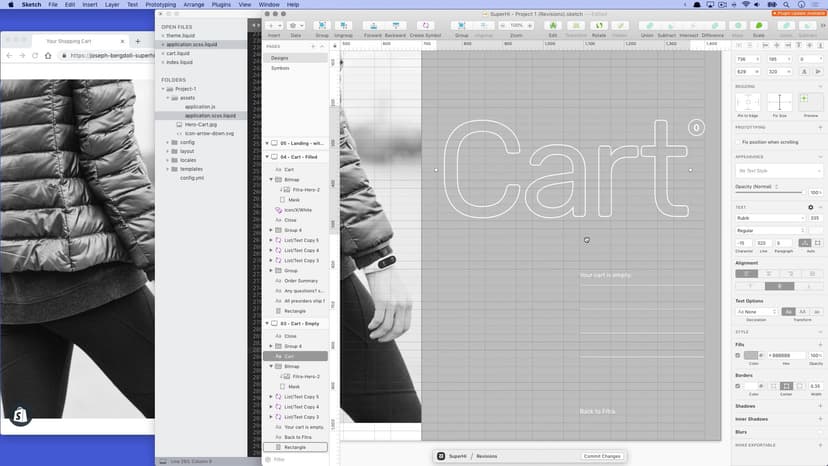The width and height of the screenshot is (828, 466).
Task: Click the Forward arrange icon
Action: pyautogui.click(x=372, y=24)
